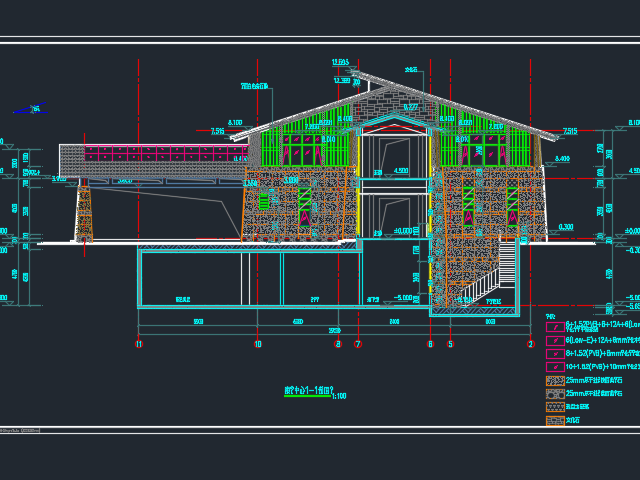Select the 1:100 scale text
Viewport: 640px width, 480px height.
[339, 396]
